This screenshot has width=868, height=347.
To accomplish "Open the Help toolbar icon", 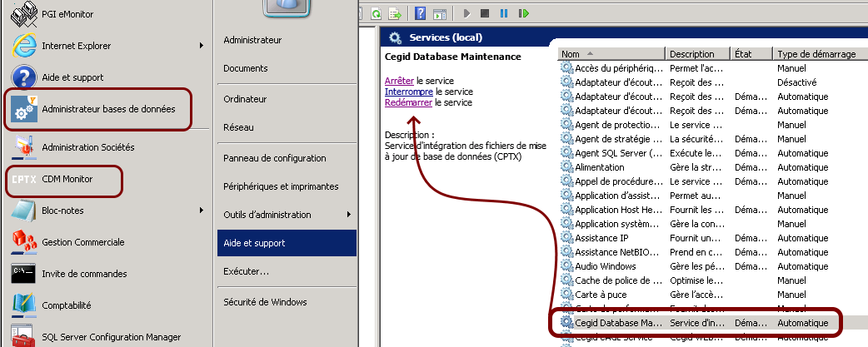I will point(421,13).
